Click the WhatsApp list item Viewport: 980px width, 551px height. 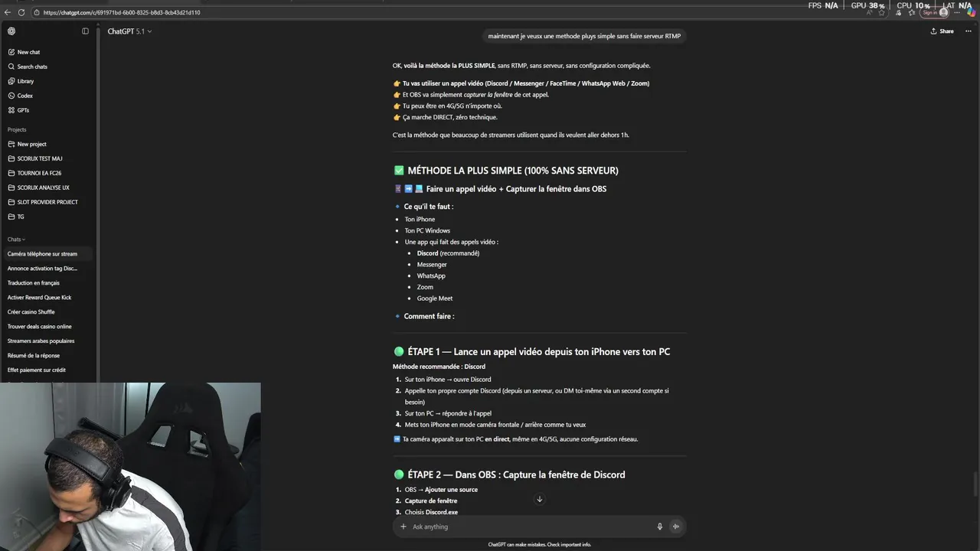(431, 275)
